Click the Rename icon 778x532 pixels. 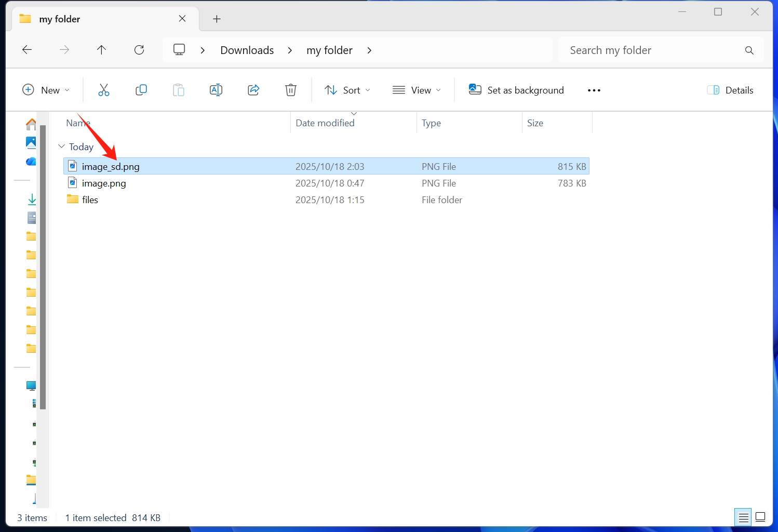coord(216,90)
